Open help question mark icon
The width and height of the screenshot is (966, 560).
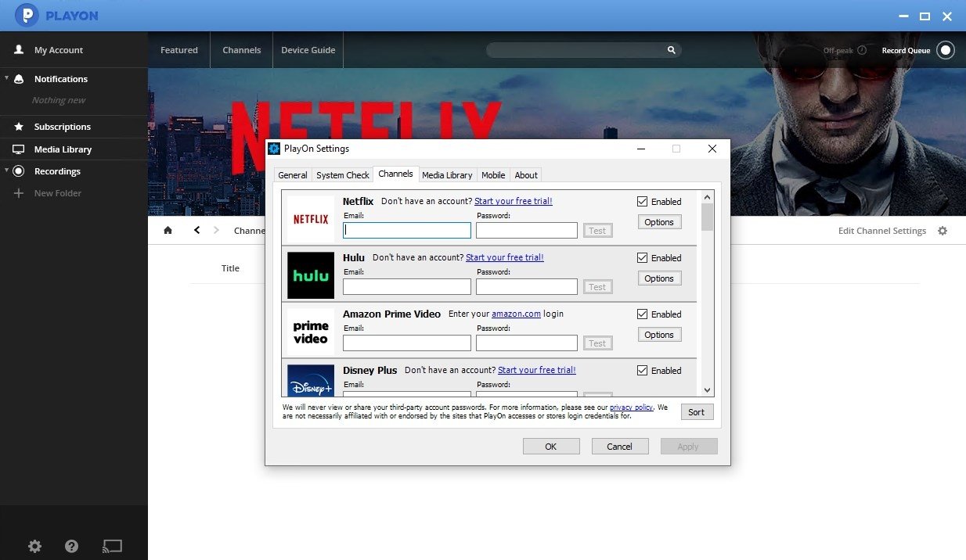click(x=72, y=546)
